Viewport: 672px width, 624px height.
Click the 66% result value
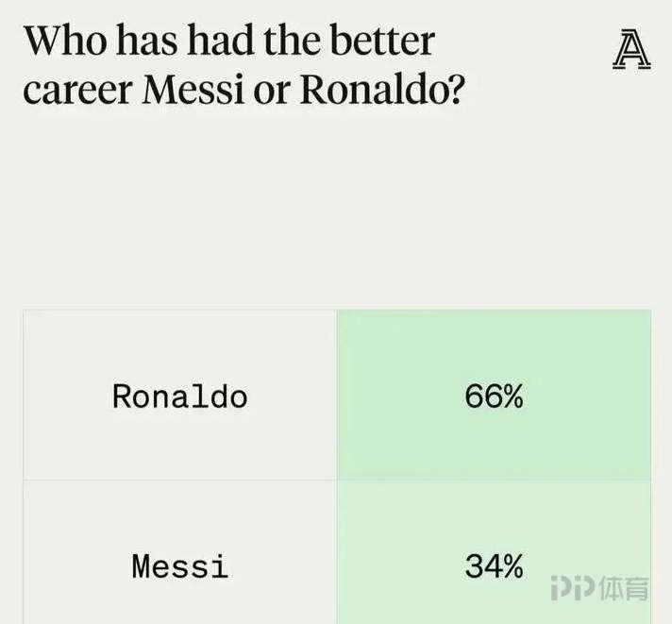[x=494, y=396]
